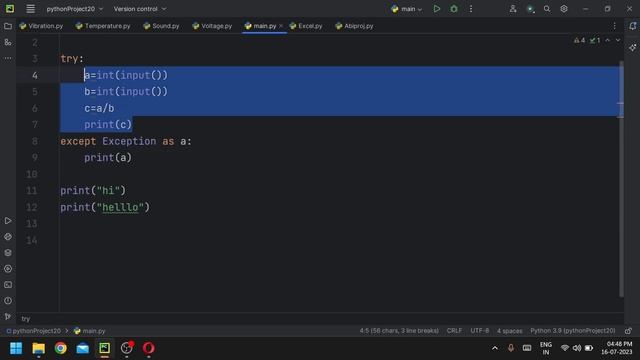Switch to Voltage.py tab
Screen dimensions: 640x360
click(x=212, y=26)
